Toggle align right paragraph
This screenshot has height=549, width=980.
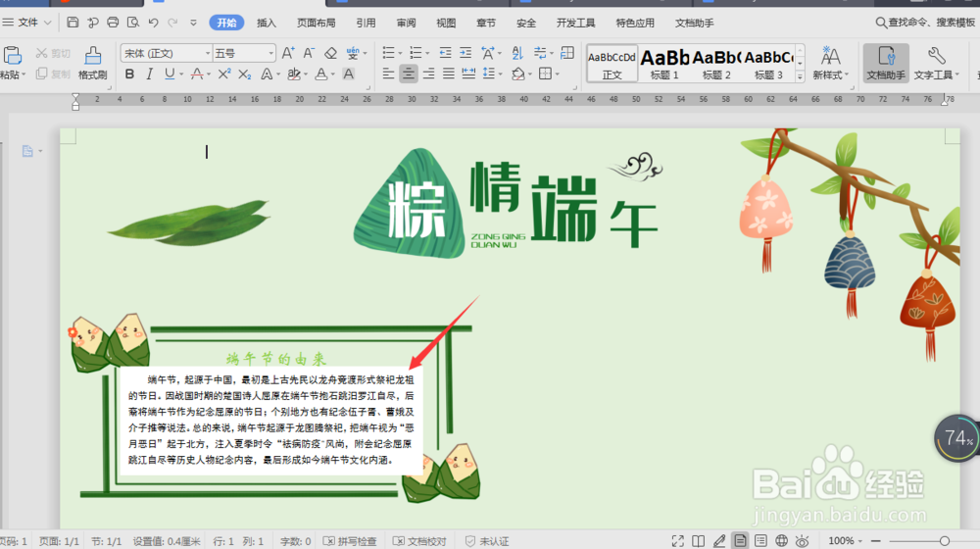coord(428,75)
